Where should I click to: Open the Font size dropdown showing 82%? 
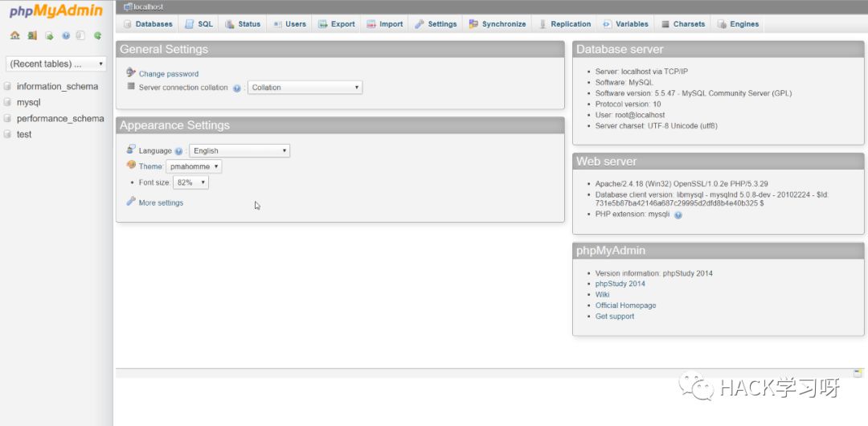[191, 182]
